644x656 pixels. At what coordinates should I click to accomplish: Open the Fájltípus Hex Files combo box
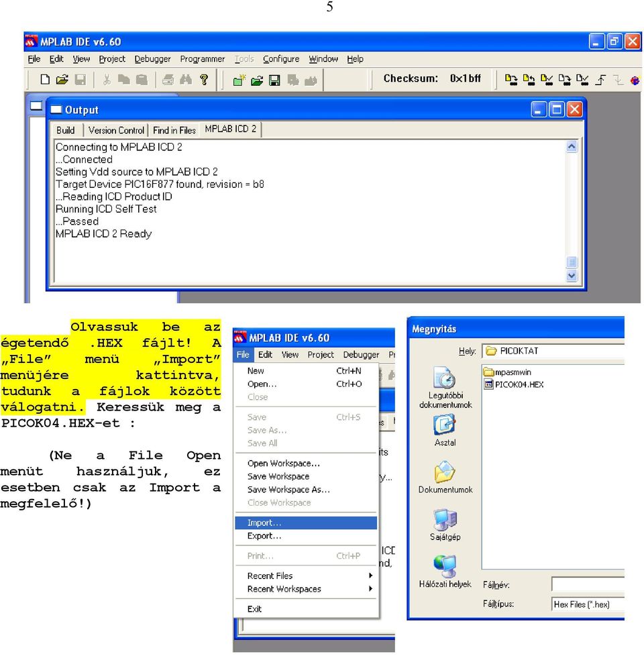(588, 604)
